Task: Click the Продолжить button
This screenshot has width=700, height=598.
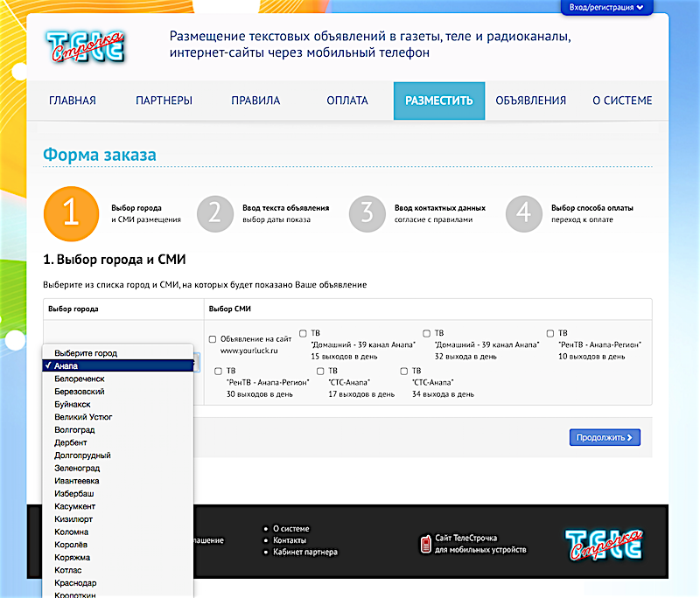Action: coord(605,437)
